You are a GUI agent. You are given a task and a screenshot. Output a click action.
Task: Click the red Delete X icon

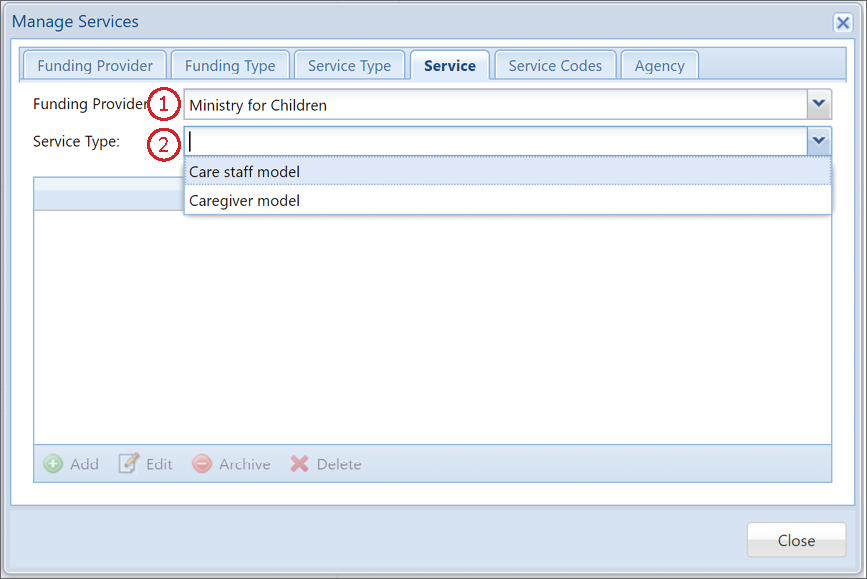pos(299,463)
